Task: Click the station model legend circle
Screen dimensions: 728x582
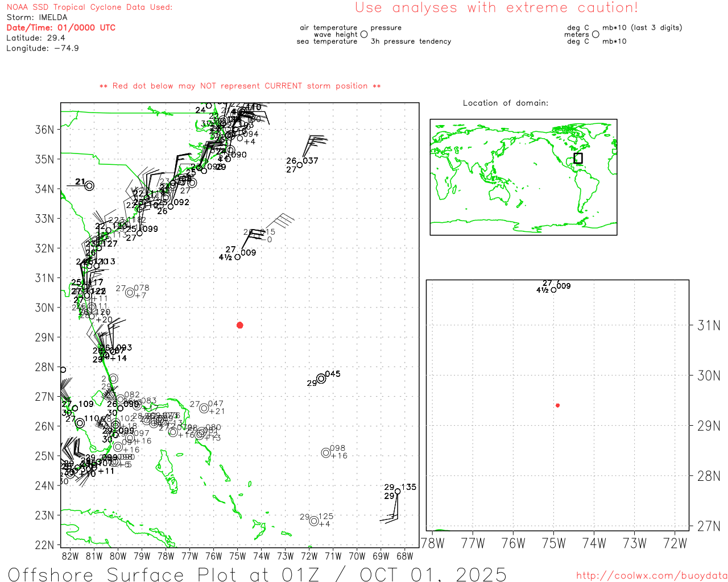Action: point(364,35)
